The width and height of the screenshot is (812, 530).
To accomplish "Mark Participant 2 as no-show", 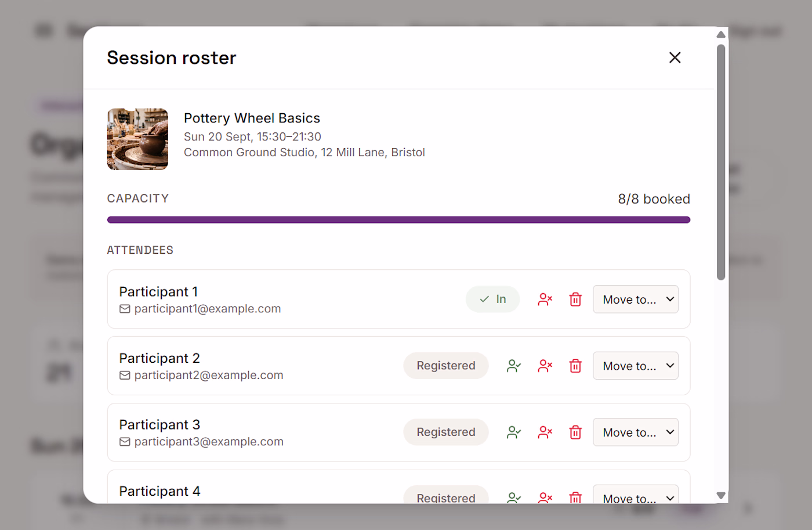I will point(545,366).
